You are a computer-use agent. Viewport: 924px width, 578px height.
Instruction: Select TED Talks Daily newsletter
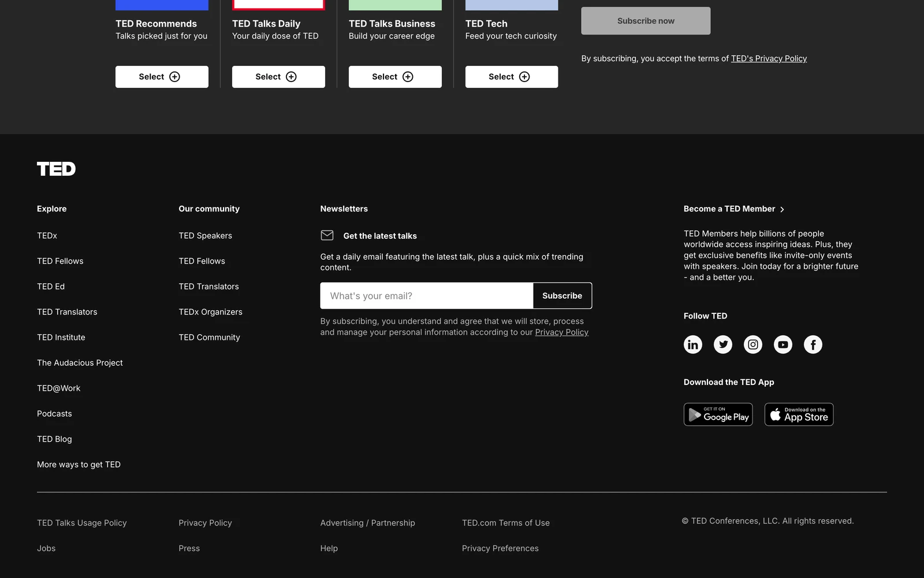pos(278,77)
